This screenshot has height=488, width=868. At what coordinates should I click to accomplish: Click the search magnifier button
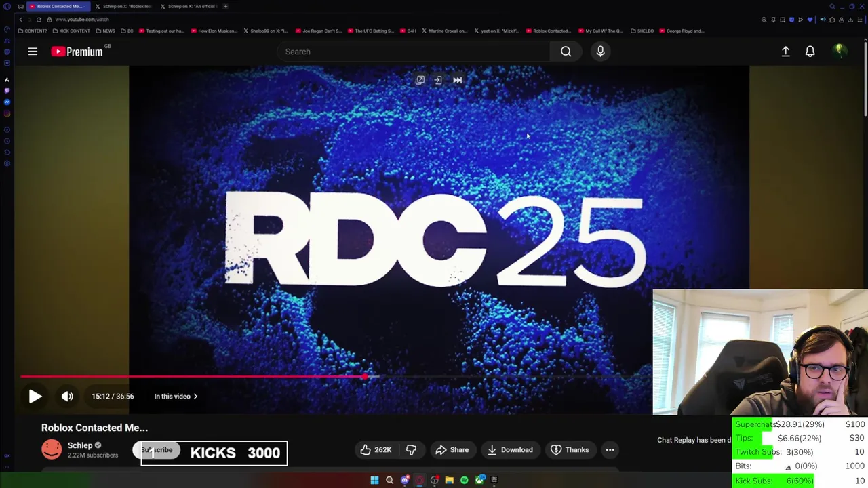(566, 52)
